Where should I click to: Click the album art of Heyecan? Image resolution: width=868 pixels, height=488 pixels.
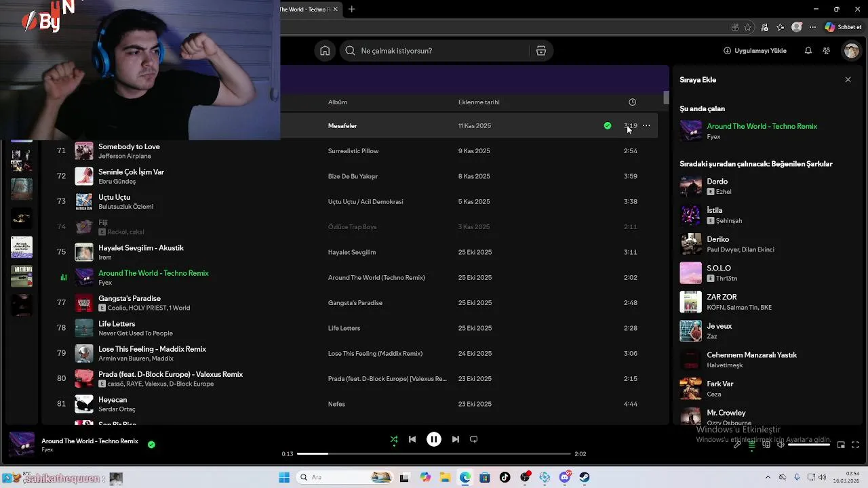84,404
